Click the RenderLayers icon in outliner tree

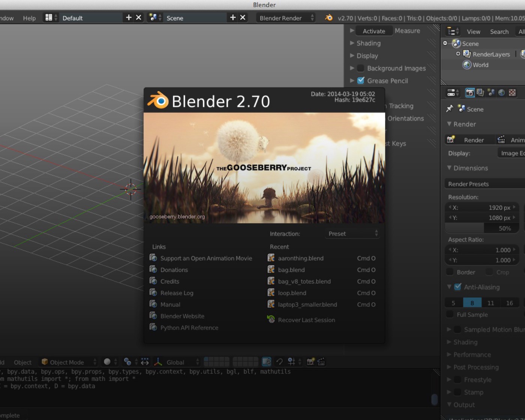[467, 54]
